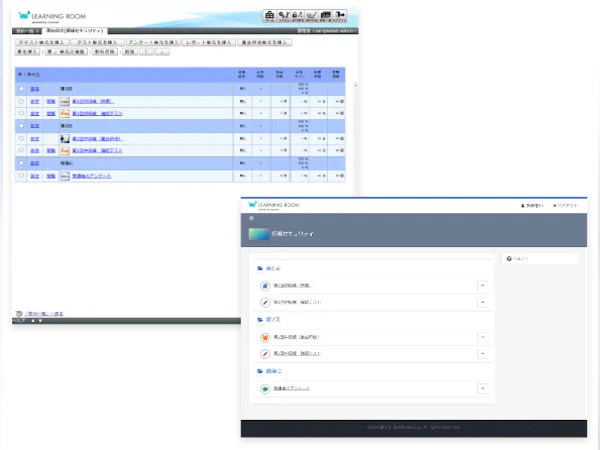The width and height of the screenshot is (600, 450).
Task: Click first session folder icon in learner view
Action: [x=260, y=268]
